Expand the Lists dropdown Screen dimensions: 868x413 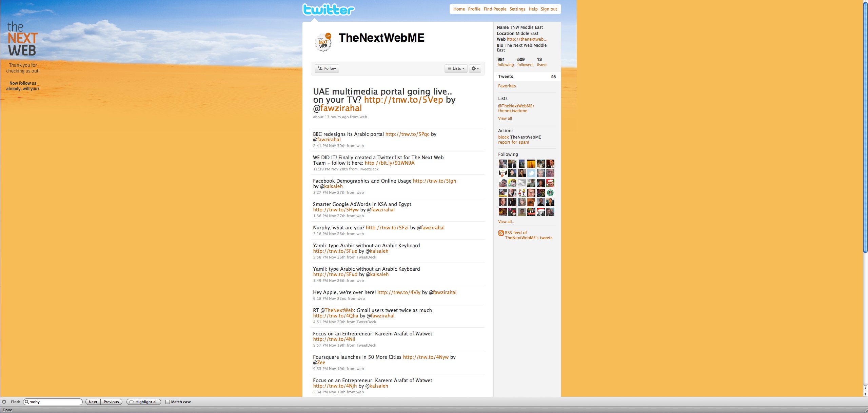tap(456, 68)
